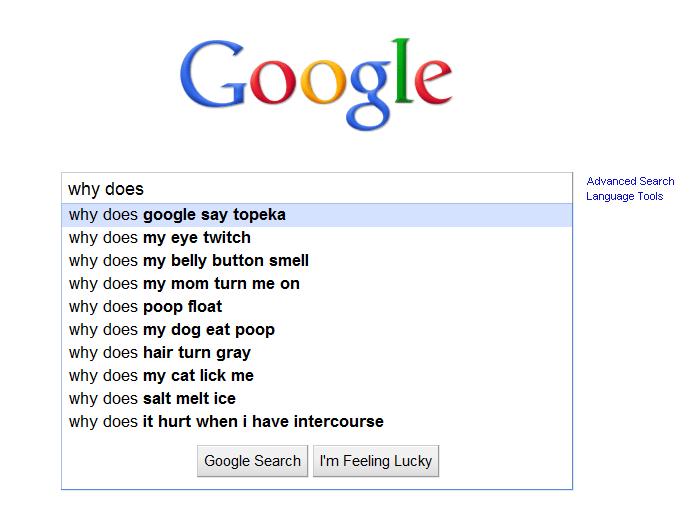Pick suggestion 'why does hair turn gray'
The width and height of the screenshot is (698, 521).
click(317, 353)
